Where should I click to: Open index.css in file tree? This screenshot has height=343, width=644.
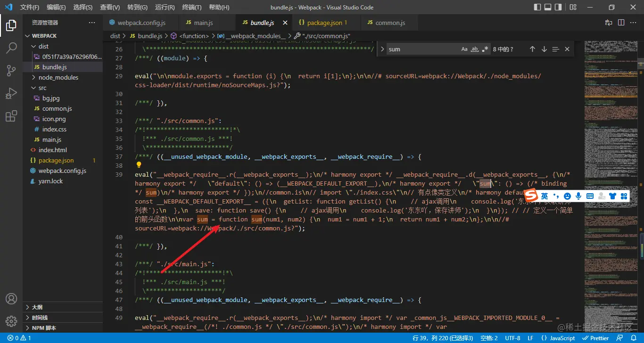(63, 129)
